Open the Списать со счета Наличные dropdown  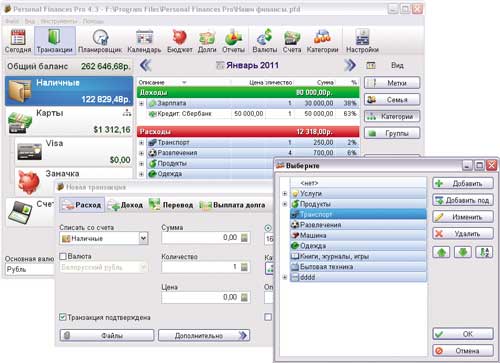143,238
